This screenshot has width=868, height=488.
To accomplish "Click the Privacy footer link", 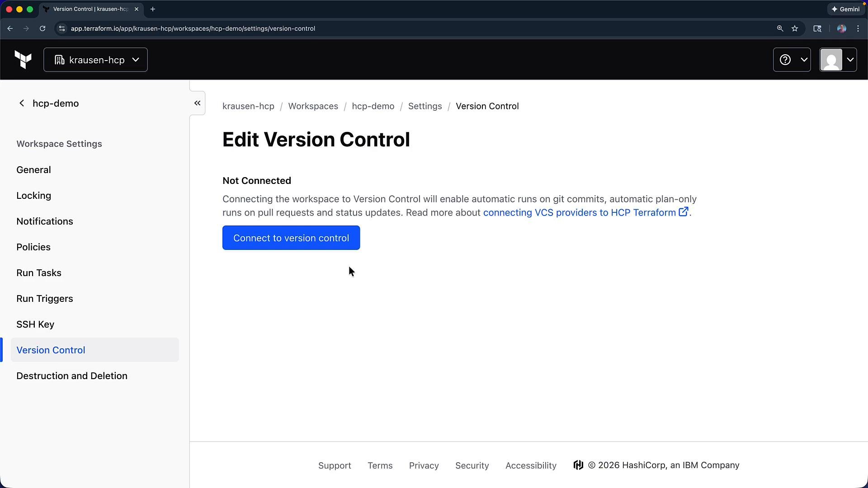I will 424,465.
